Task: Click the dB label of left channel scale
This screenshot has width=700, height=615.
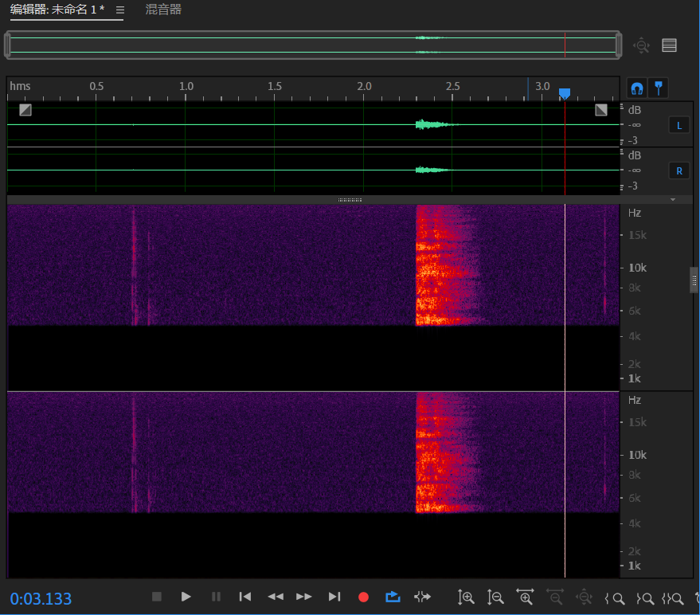Action: point(635,110)
